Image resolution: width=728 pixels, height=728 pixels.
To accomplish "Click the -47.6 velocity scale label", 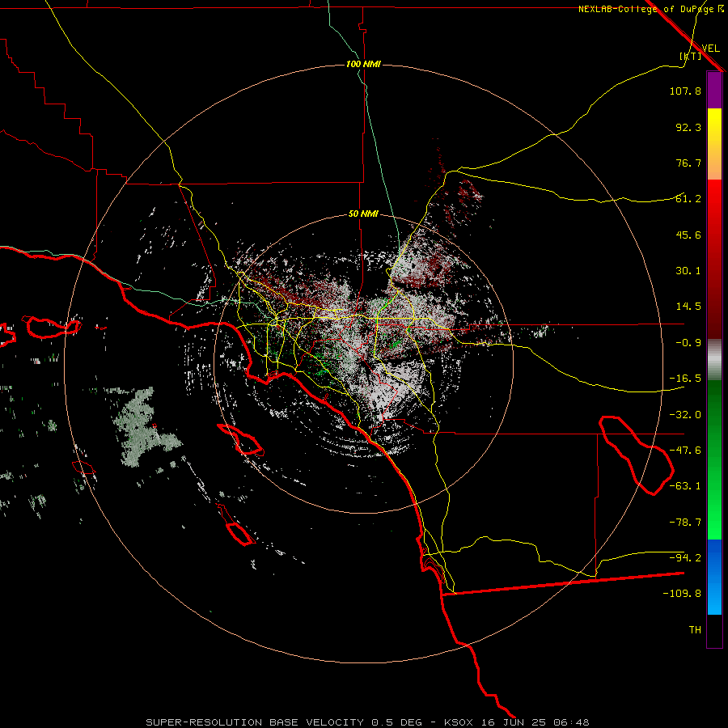I will (685, 451).
